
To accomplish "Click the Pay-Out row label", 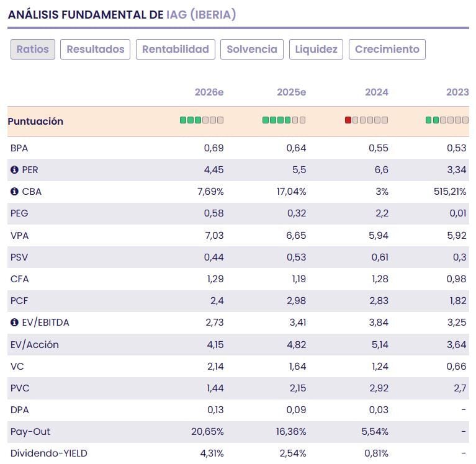I will (30, 432).
